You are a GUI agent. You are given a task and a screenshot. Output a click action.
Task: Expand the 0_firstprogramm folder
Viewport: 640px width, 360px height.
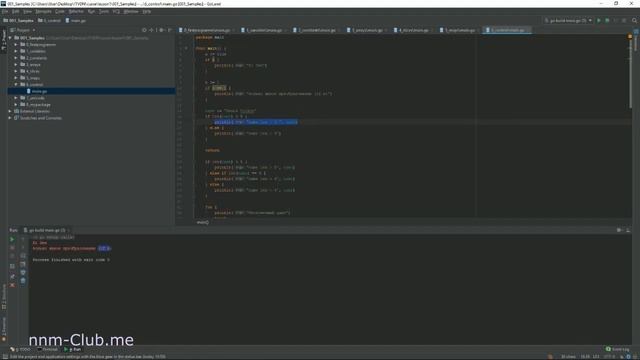pyautogui.click(x=16, y=44)
